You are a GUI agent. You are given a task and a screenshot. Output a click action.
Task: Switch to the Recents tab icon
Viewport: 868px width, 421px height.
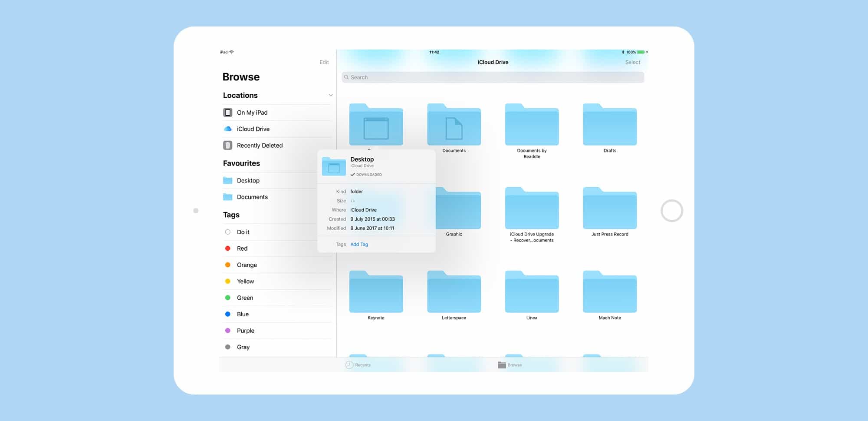pos(349,365)
